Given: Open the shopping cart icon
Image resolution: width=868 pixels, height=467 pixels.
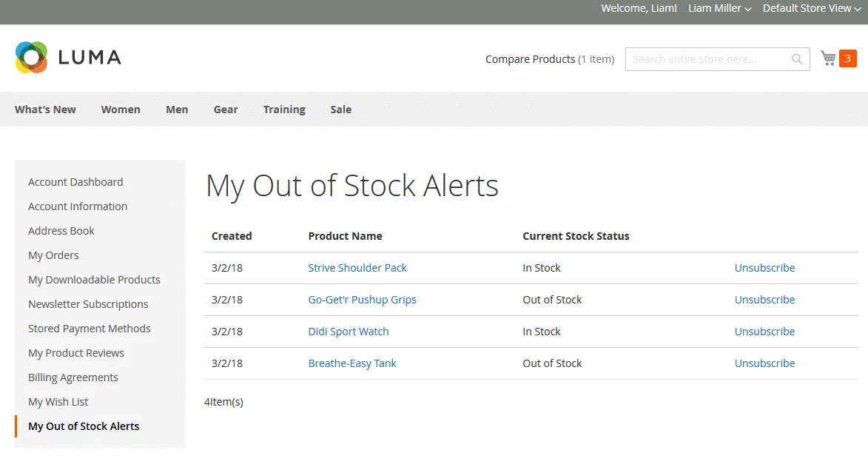Looking at the screenshot, I should [828, 58].
